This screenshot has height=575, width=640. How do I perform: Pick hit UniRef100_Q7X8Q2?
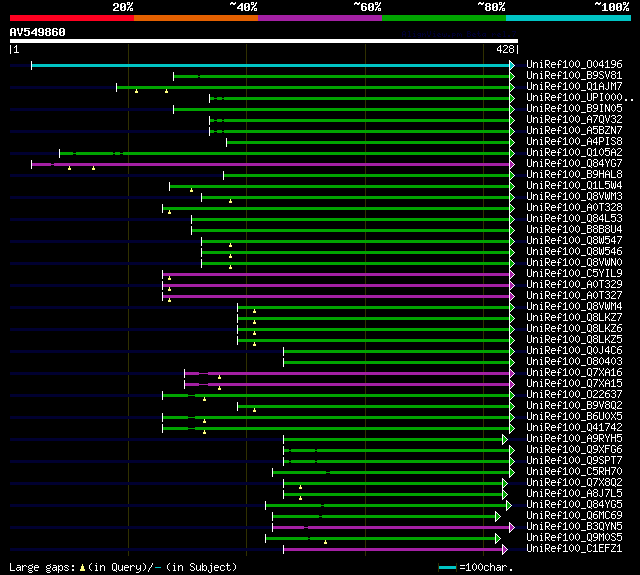(574, 483)
